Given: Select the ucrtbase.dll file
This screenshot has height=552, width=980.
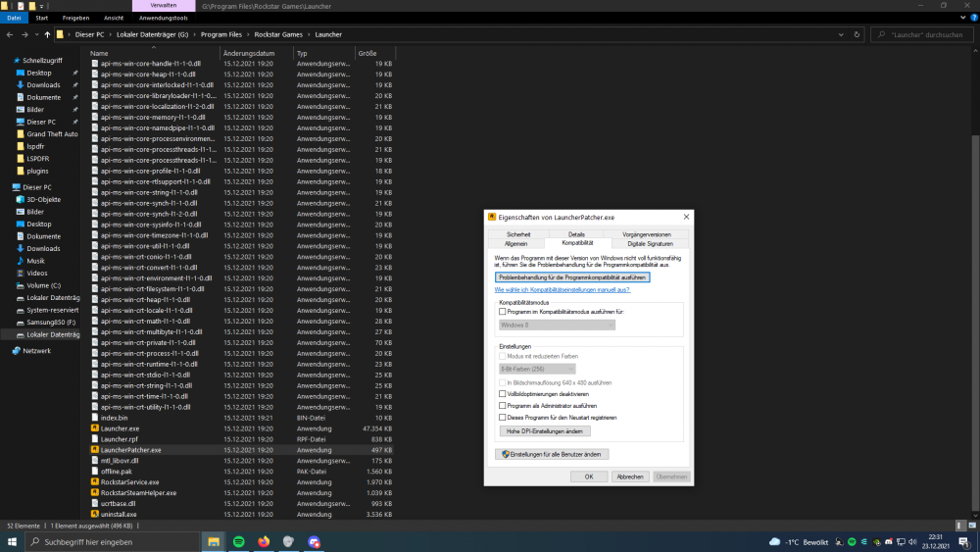Looking at the screenshot, I should (118, 504).
